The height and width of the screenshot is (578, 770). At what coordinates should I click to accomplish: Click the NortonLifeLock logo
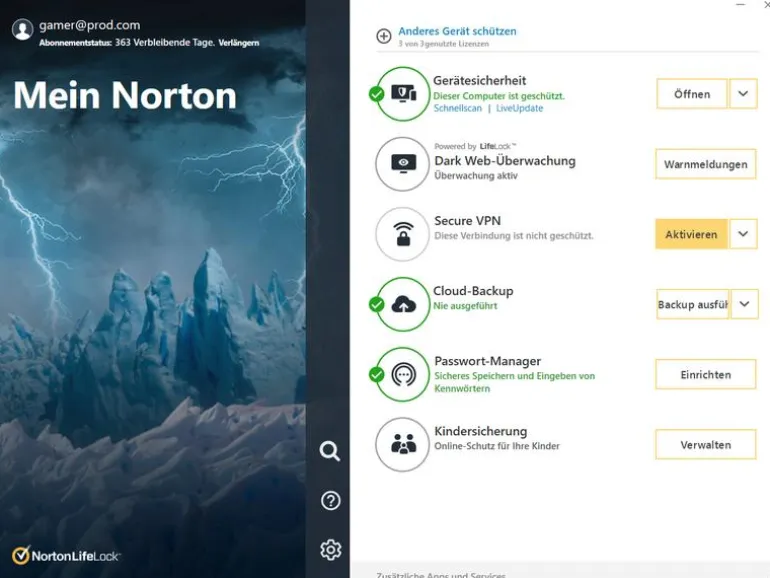click(x=66, y=555)
